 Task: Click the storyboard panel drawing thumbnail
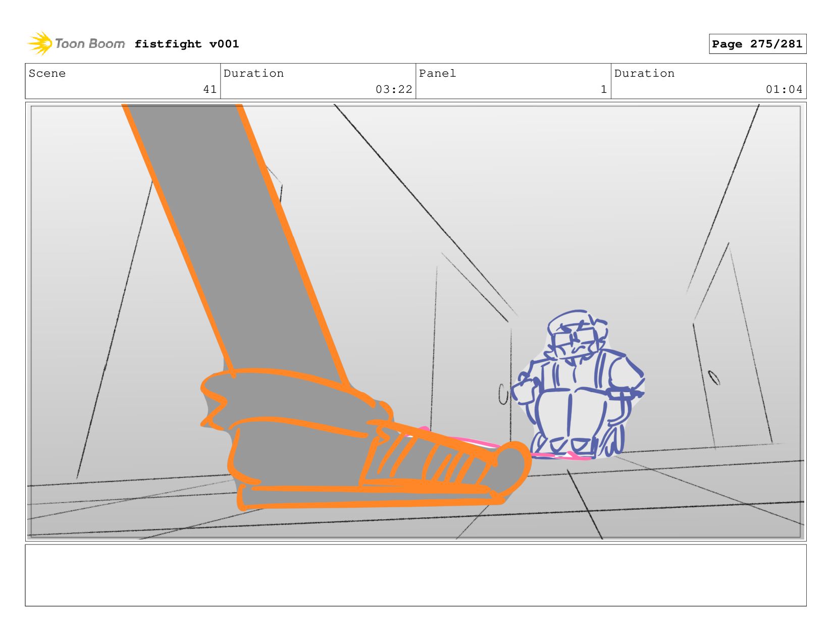pyautogui.click(x=415, y=321)
